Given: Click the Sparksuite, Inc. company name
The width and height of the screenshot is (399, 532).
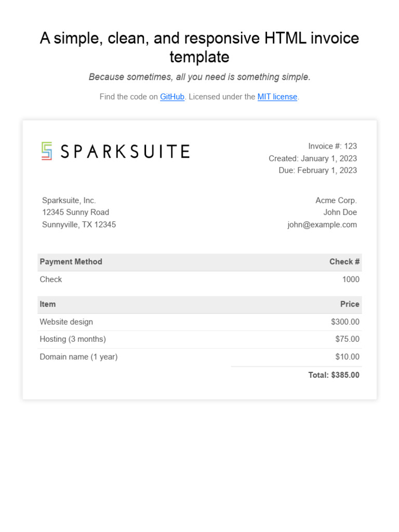Looking at the screenshot, I should tap(69, 201).
